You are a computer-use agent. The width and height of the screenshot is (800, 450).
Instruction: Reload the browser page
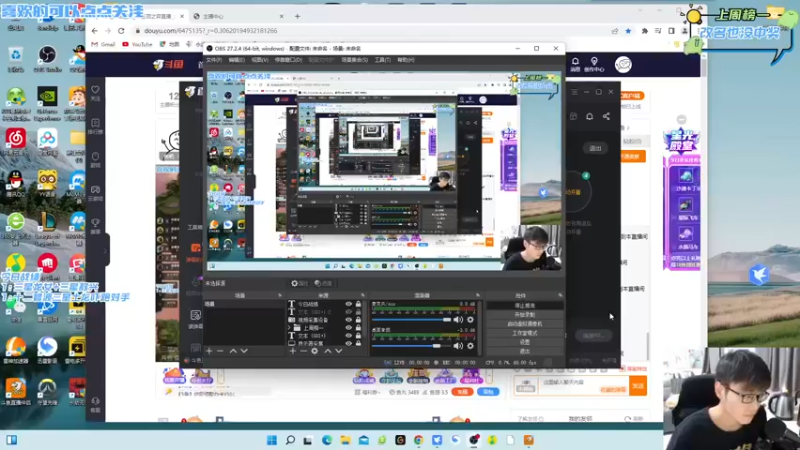click(121, 31)
